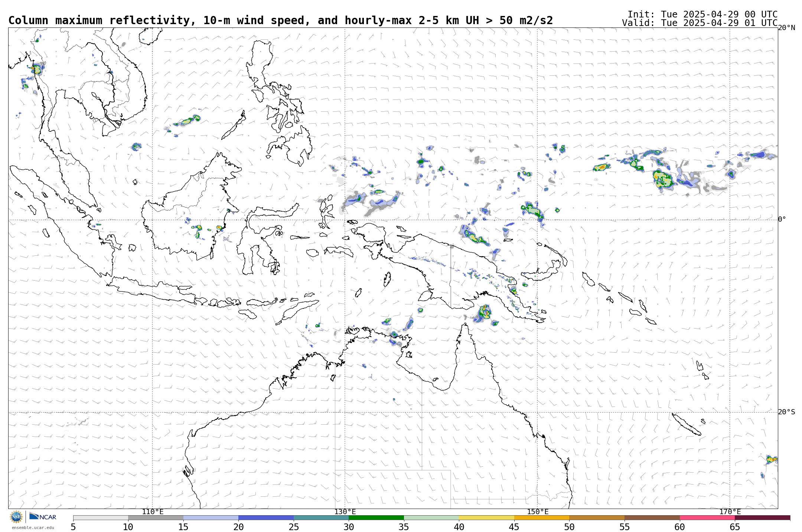Click the 30-35 dBZ green swatch
Image resolution: width=802 pixels, height=532 pixels.
pyautogui.click(x=376, y=518)
